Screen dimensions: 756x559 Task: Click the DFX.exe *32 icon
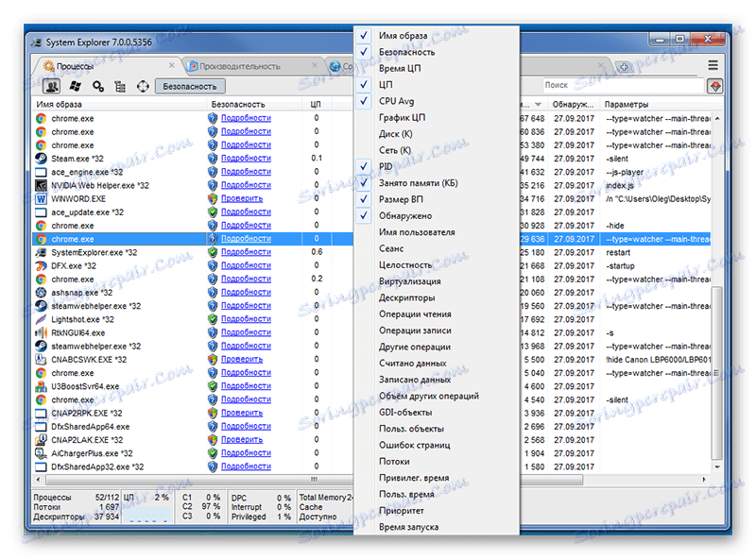[x=41, y=265]
